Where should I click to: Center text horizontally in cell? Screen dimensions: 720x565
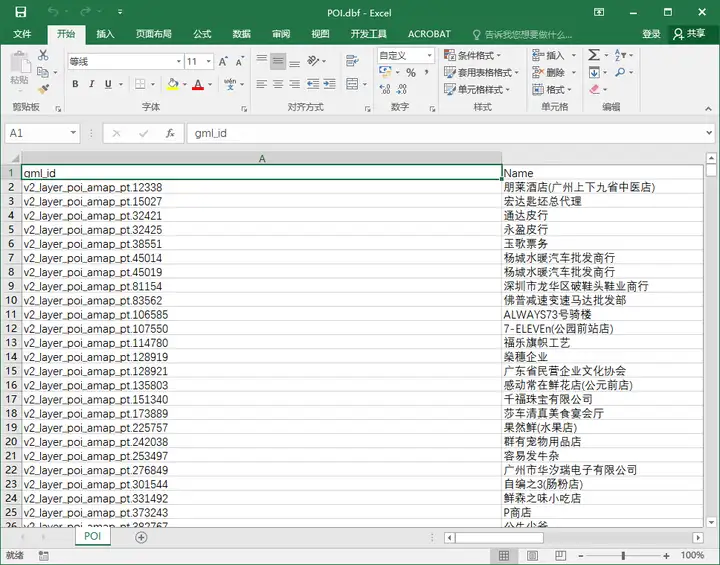[x=278, y=84]
